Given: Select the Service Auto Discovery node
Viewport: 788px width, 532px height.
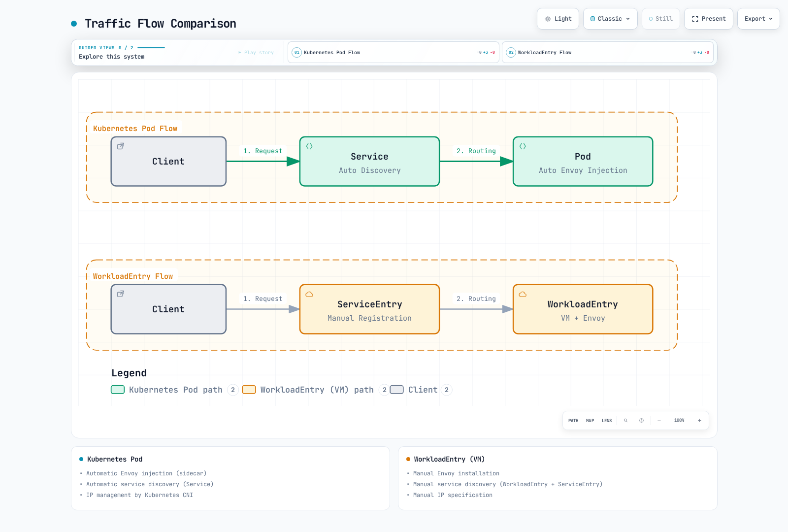Looking at the screenshot, I should tap(369, 162).
